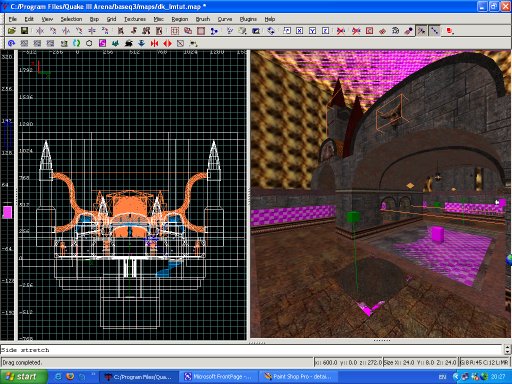512x384 pixels.
Task: Click the small red icon ending the top toolbar
Action: tap(450, 31)
